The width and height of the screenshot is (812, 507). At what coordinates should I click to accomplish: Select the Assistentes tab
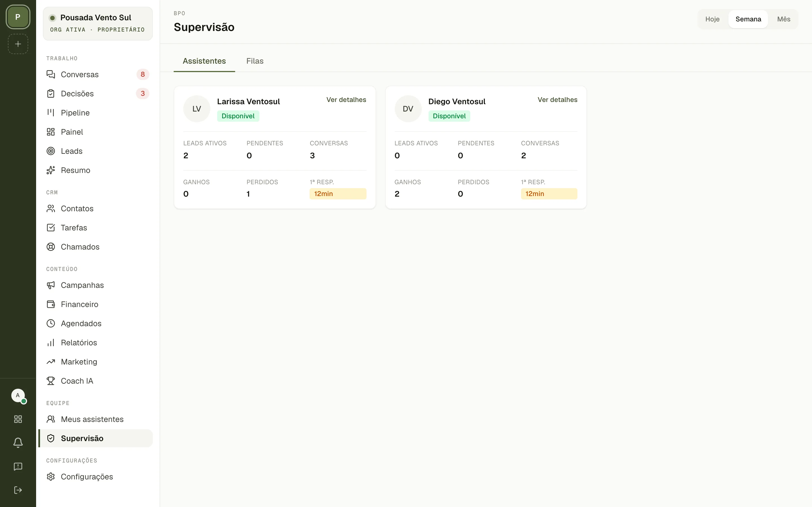click(204, 61)
